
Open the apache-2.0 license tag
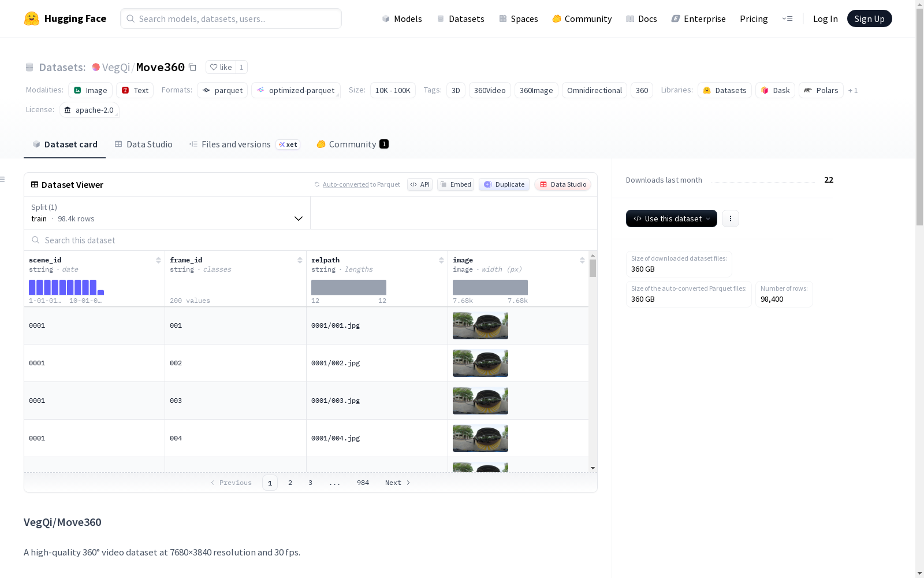(x=89, y=110)
